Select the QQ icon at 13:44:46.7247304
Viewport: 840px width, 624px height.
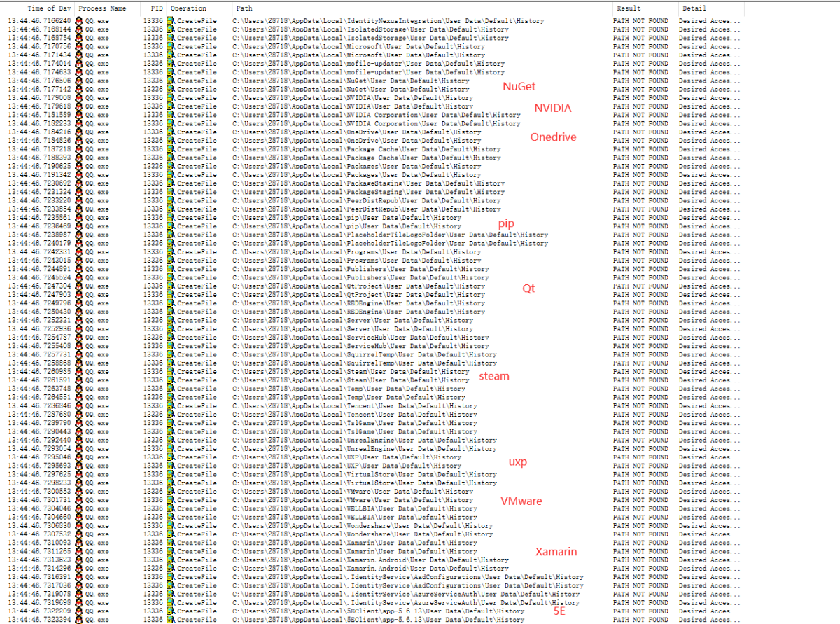pyautogui.click(x=79, y=286)
